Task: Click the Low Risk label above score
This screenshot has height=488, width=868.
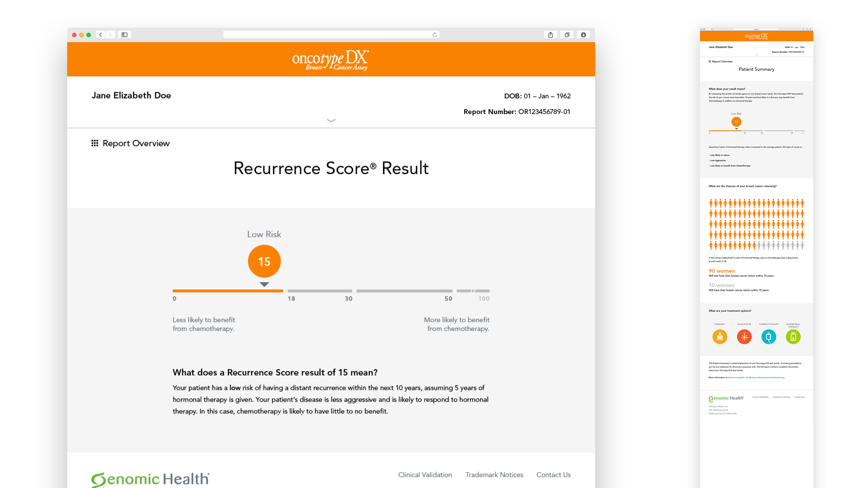Action: (x=264, y=234)
